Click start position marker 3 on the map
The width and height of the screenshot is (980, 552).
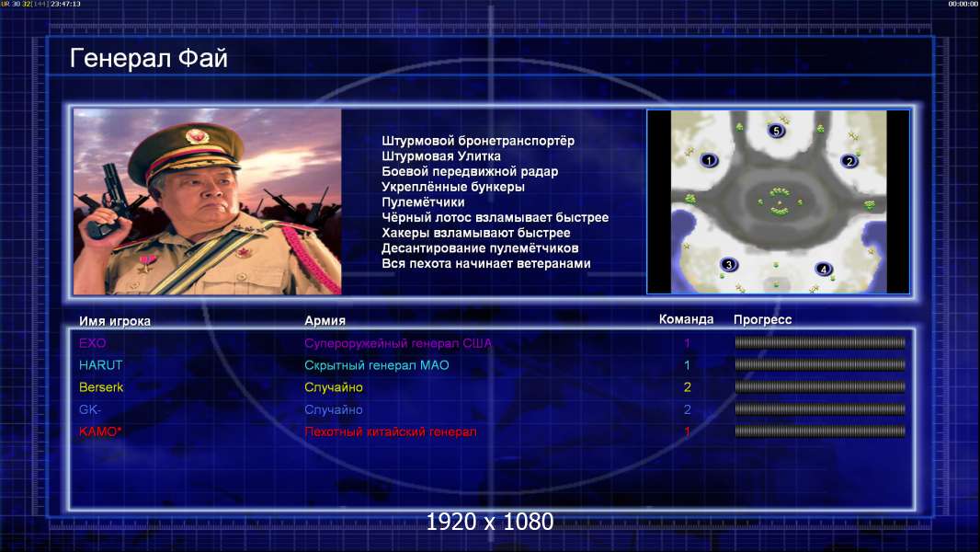click(728, 264)
